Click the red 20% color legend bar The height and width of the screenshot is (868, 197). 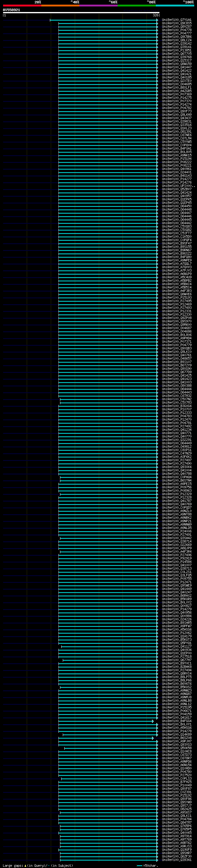[22, 6]
